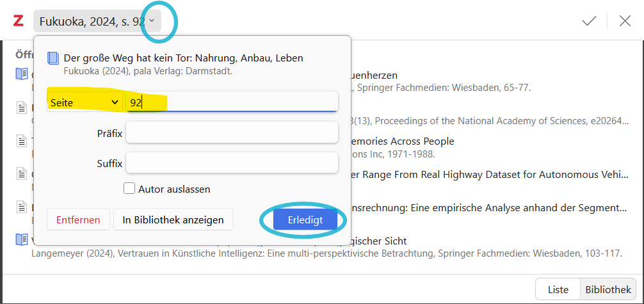Click document icon of Highway Dataset entry
Viewport: 644px width, 304px height.
click(21, 174)
